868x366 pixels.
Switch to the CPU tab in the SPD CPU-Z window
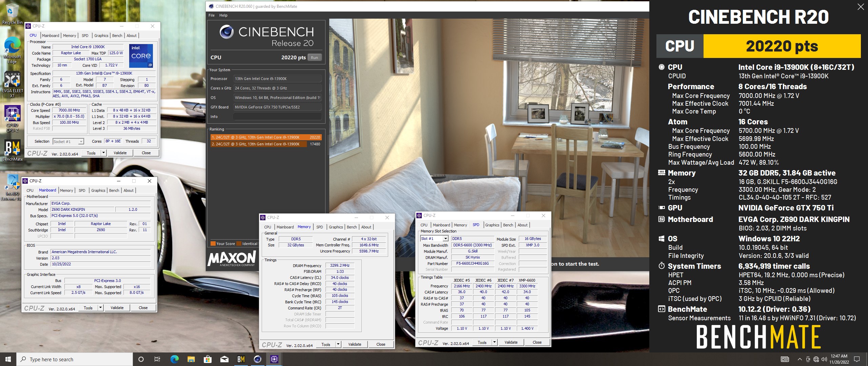coord(424,225)
